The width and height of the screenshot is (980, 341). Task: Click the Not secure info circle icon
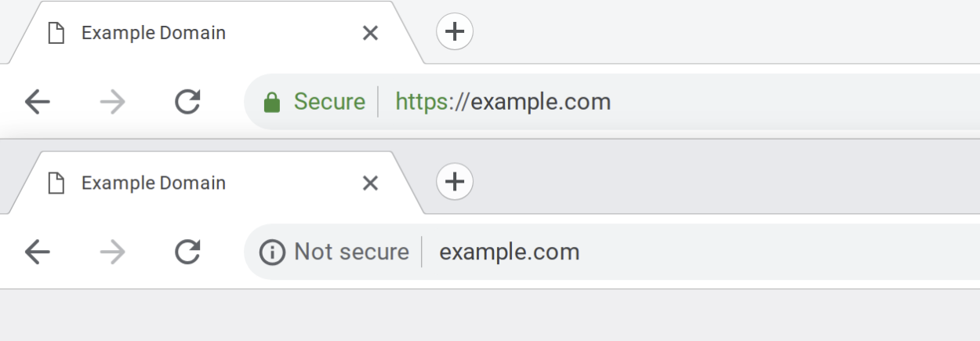272,252
